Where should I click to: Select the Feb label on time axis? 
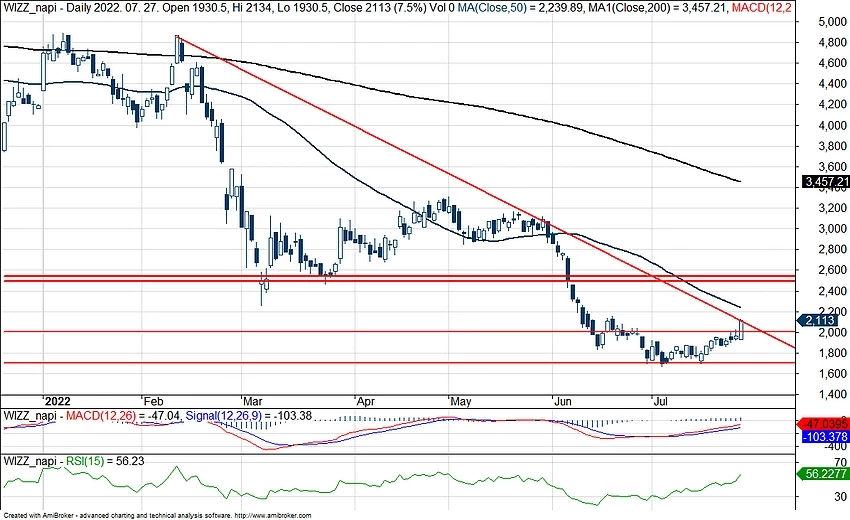153,401
